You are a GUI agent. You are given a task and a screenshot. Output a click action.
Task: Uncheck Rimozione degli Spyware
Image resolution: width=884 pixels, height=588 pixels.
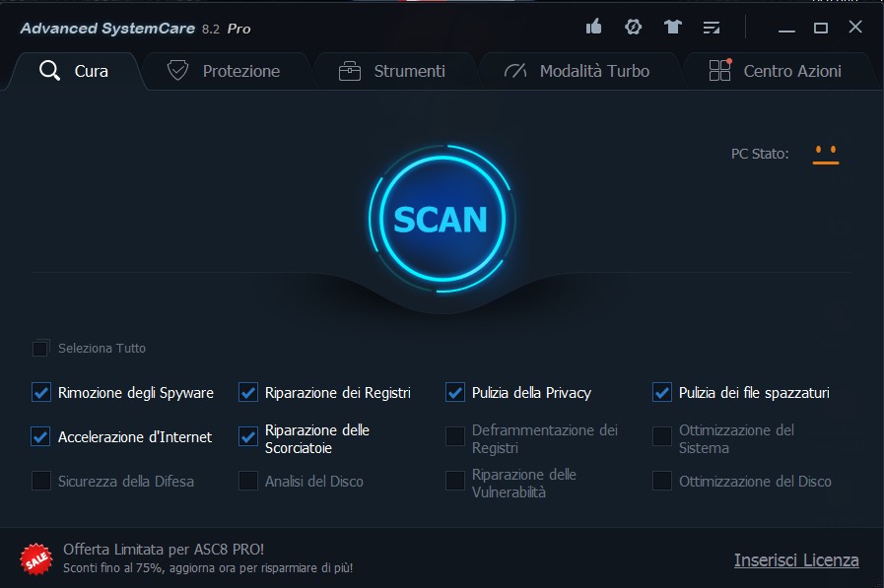(x=41, y=393)
